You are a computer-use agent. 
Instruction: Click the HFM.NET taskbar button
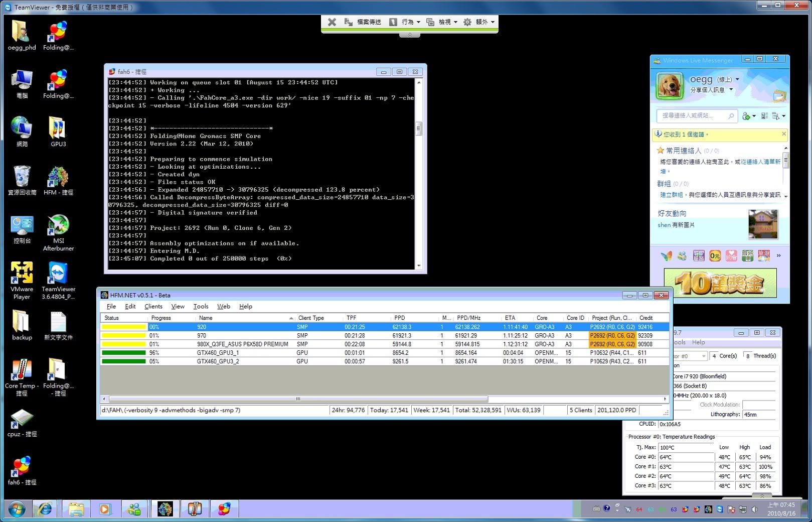[x=165, y=509]
